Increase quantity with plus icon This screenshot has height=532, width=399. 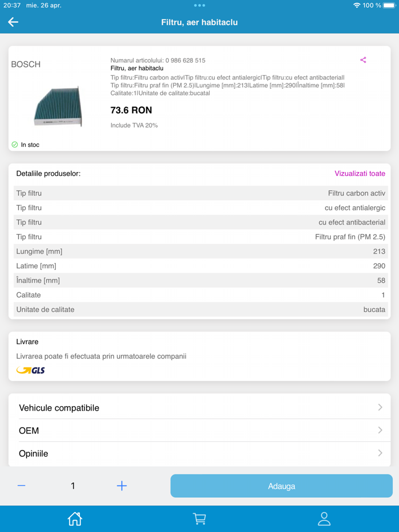coord(121,486)
